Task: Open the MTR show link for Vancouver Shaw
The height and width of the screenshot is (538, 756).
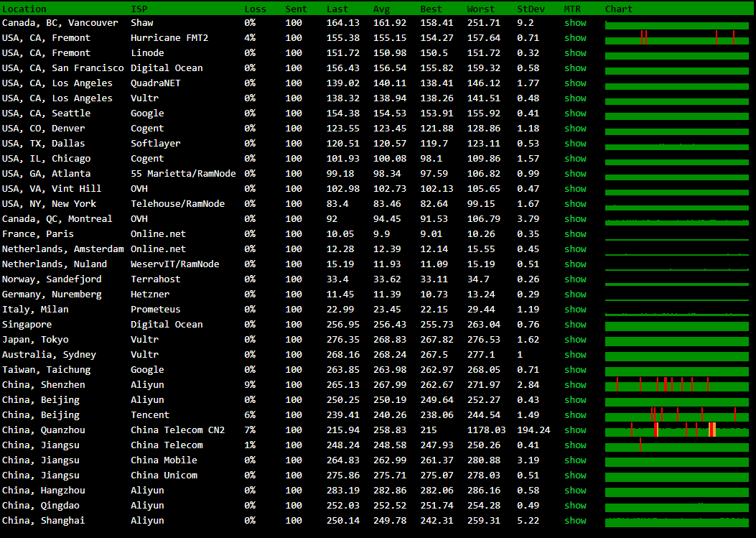Action: click(575, 23)
